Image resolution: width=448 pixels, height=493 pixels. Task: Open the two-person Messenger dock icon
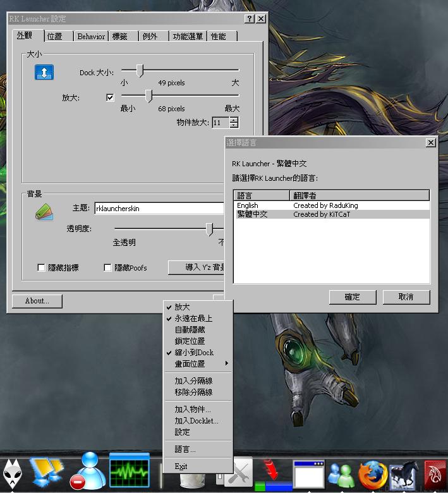click(341, 475)
